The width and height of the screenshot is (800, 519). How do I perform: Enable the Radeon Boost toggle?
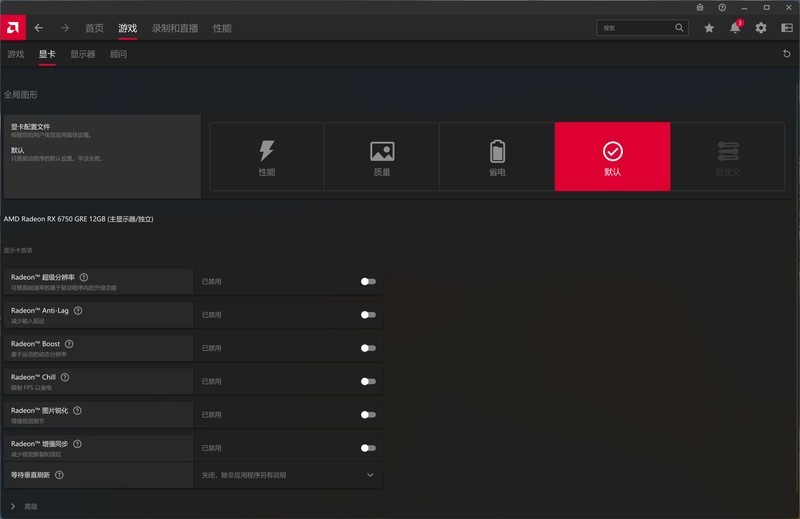[368, 348]
